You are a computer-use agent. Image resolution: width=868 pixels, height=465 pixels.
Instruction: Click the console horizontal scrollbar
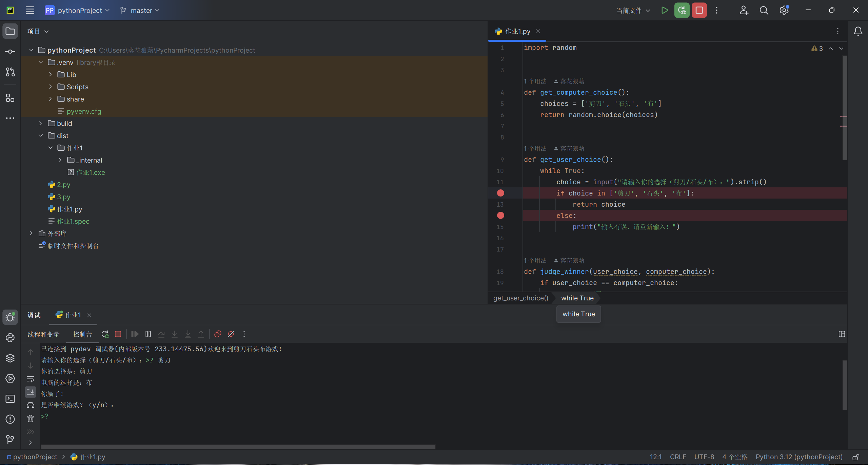click(237, 447)
